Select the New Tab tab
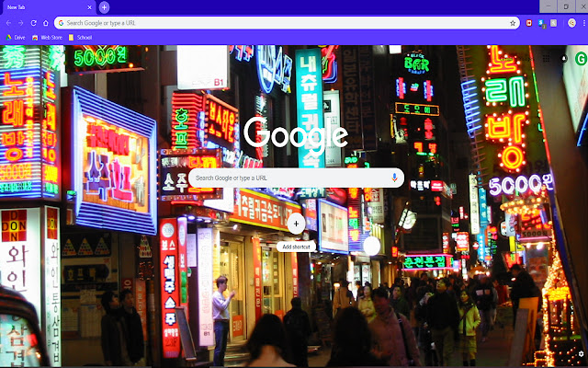The width and height of the screenshot is (588, 368). click(x=47, y=7)
